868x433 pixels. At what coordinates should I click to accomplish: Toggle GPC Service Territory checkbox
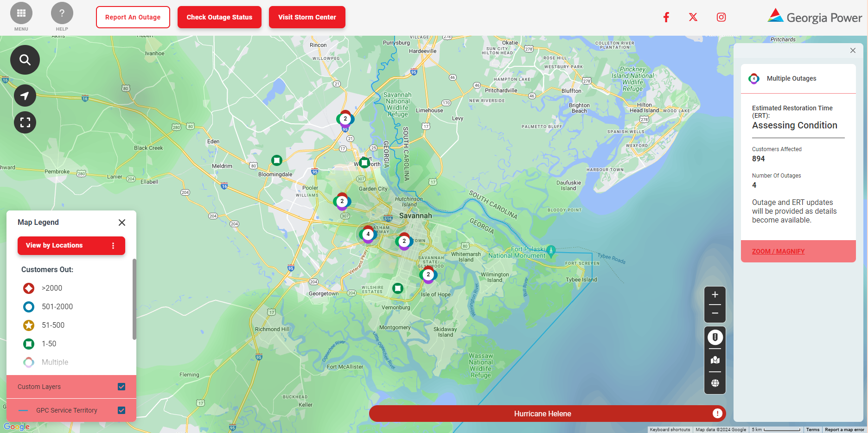(121, 410)
